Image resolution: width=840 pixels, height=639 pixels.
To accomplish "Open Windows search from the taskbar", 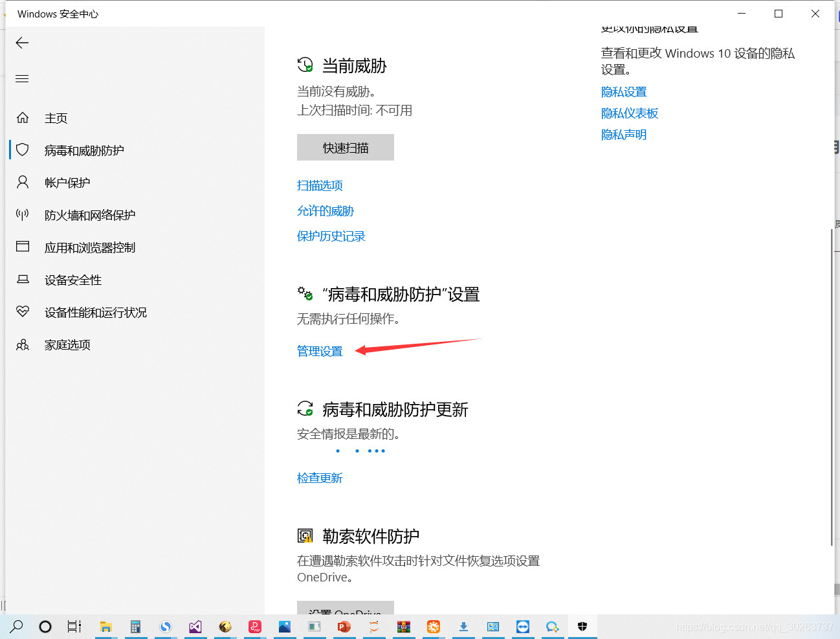I will [x=16, y=626].
